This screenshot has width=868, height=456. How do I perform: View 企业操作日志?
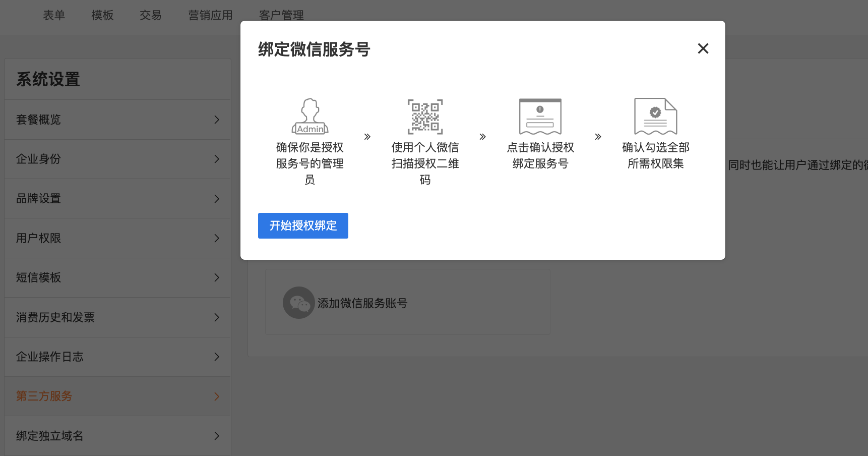(117, 357)
